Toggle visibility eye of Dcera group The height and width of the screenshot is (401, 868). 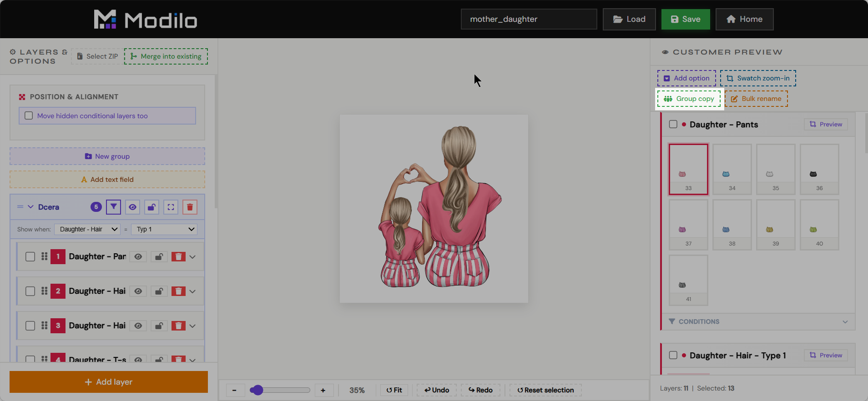click(132, 207)
